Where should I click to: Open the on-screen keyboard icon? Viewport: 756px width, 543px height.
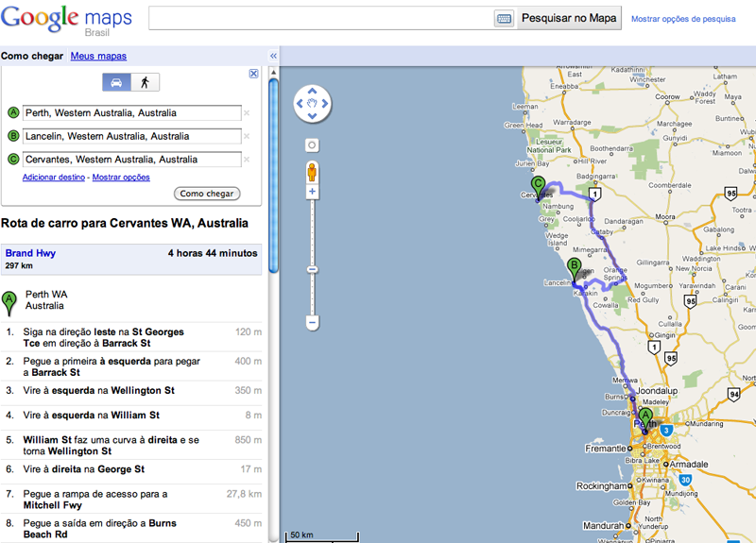[503, 18]
